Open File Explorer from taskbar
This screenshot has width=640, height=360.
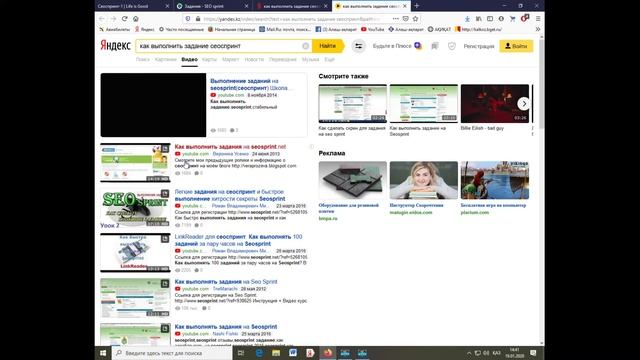click(x=276, y=353)
